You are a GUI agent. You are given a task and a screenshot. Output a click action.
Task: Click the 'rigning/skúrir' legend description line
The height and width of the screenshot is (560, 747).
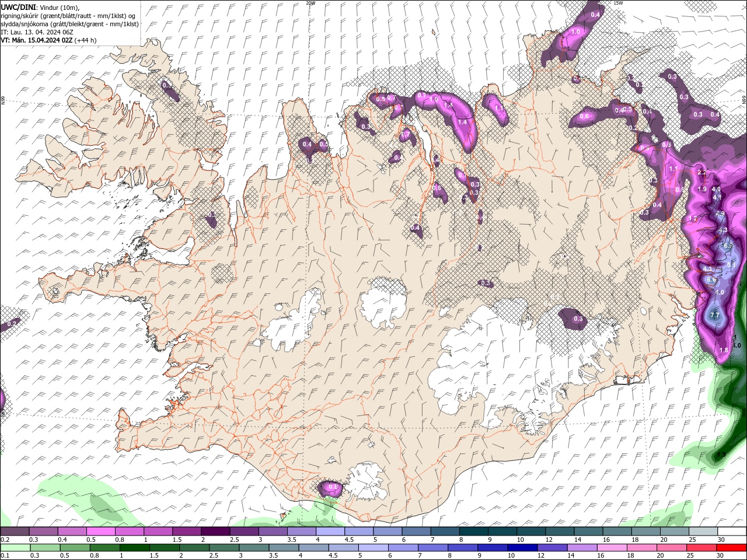pyautogui.click(x=68, y=16)
